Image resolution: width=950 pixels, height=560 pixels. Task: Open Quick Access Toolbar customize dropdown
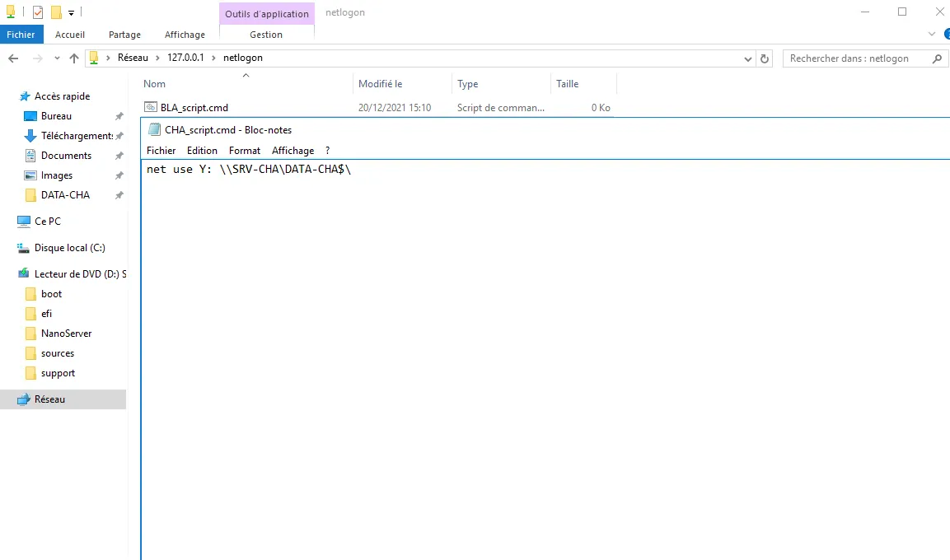click(x=72, y=12)
